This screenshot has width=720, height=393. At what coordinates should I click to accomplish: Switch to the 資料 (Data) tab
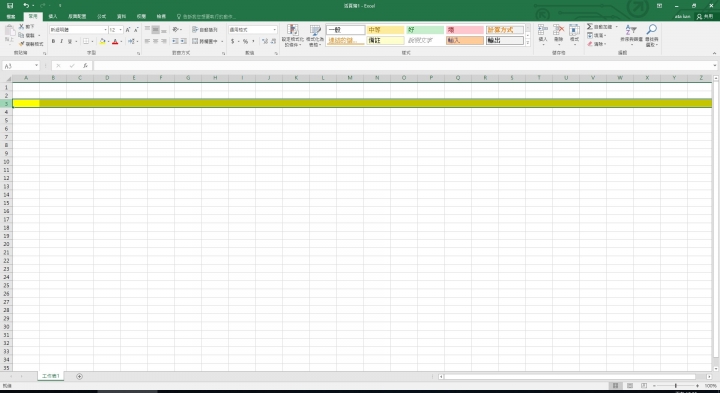click(x=121, y=16)
